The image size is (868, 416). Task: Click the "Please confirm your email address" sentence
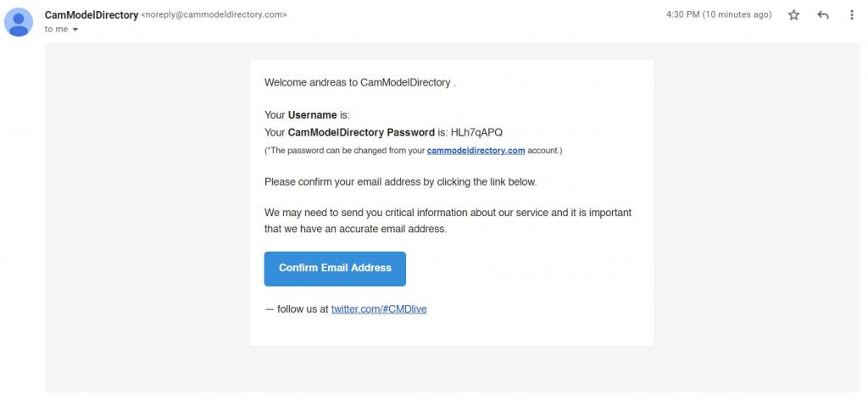tap(400, 182)
